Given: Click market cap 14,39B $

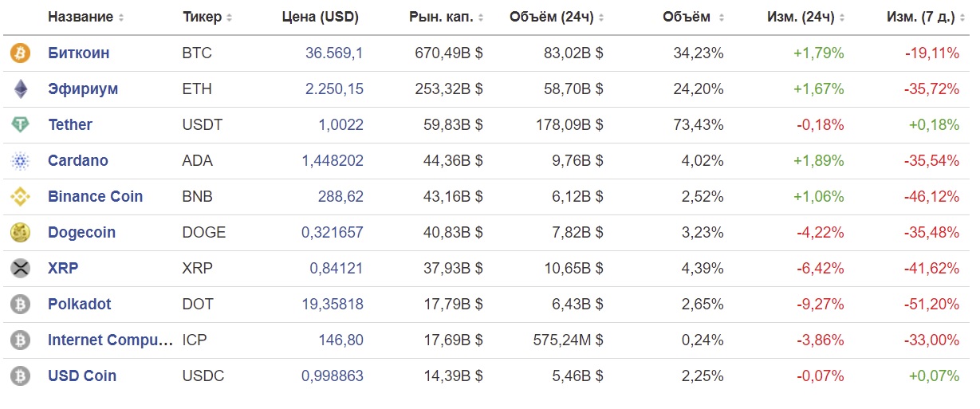Looking at the screenshot, I should click(453, 376).
